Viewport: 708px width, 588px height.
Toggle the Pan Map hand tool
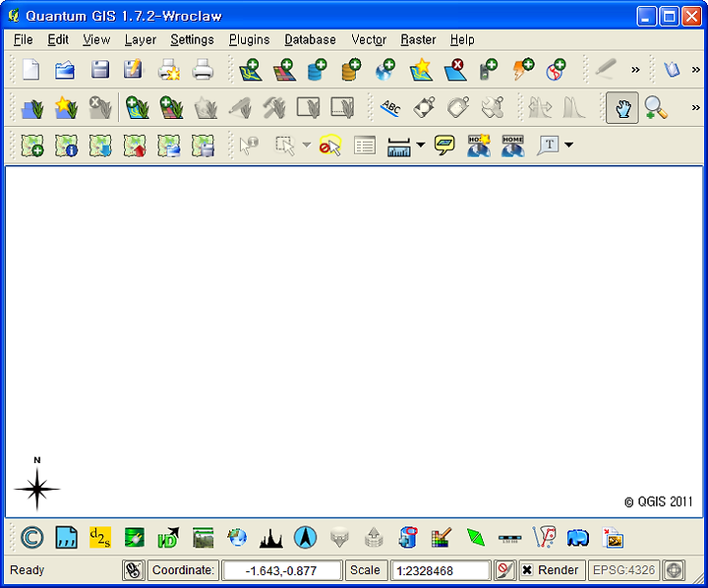(x=622, y=108)
